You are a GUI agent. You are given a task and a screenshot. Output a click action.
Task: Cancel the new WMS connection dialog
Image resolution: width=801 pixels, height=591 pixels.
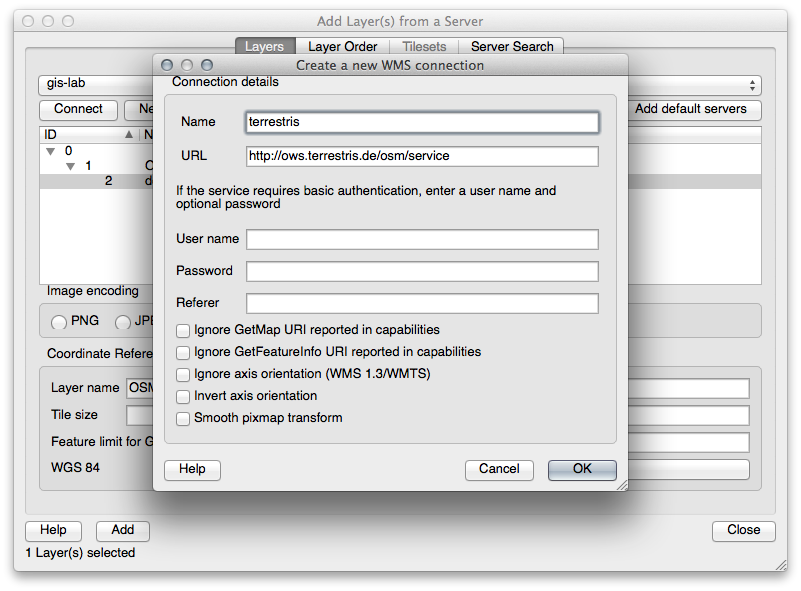pos(499,469)
